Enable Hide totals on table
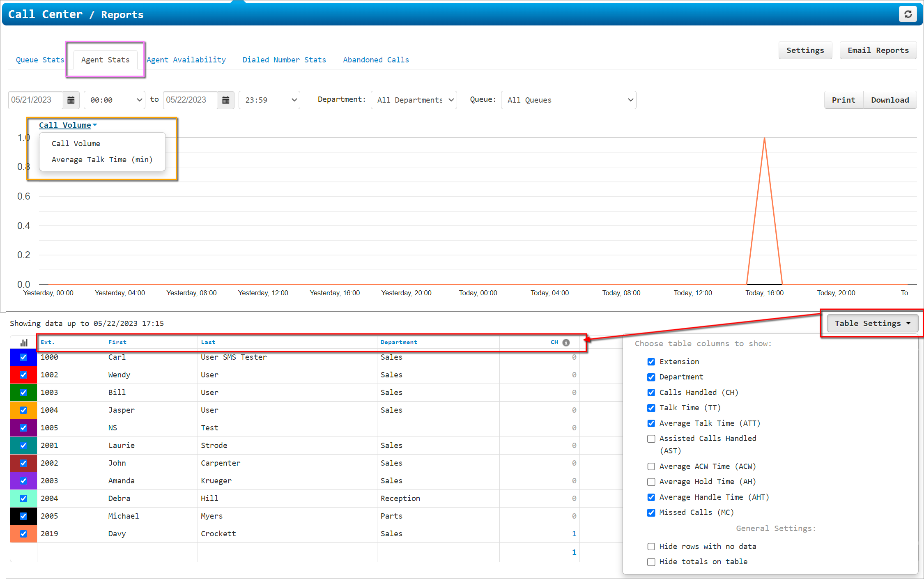The height and width of the screenshot is (579, 924). [x=651, y=562]
